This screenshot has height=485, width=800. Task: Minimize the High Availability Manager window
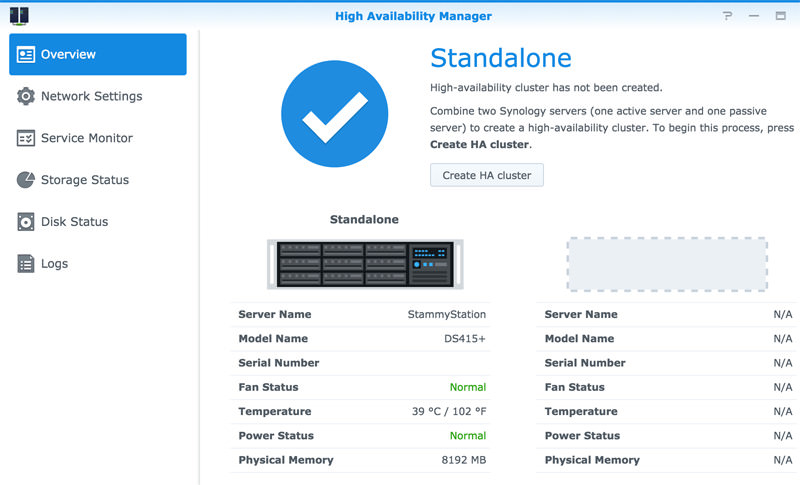pyautogui.click(x=754, y=16)
